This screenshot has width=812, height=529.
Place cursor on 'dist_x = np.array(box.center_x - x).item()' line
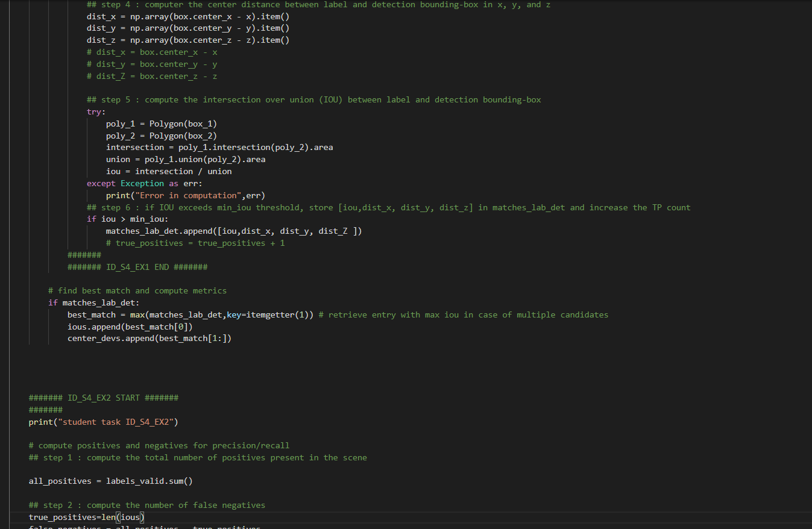(188, 16)
